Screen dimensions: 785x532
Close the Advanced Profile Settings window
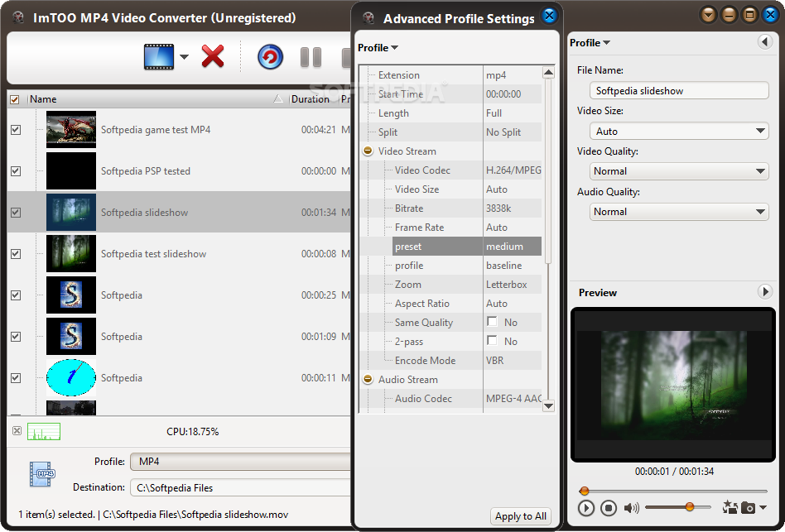[x=549, y=16]
